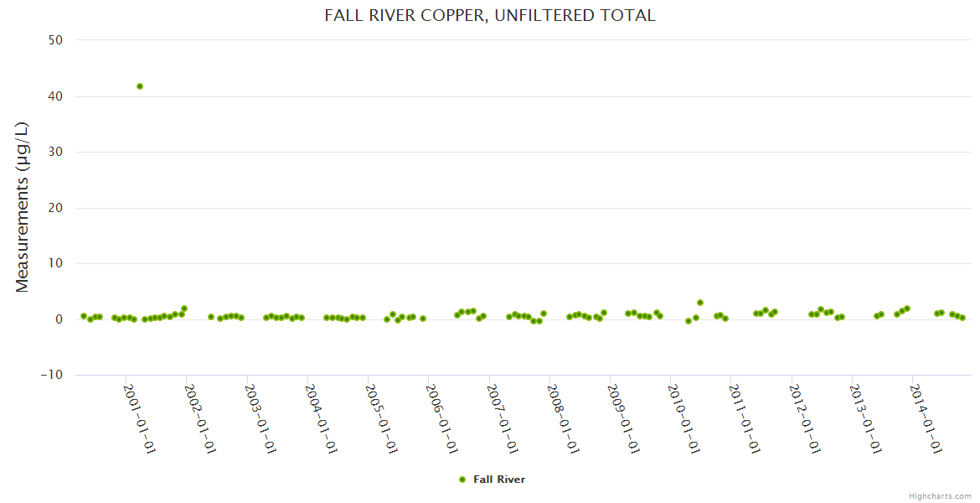This screenshot has height=503, width=980.
Task: Click the 2005-01-01 x-axis date label
Action: 382,417
